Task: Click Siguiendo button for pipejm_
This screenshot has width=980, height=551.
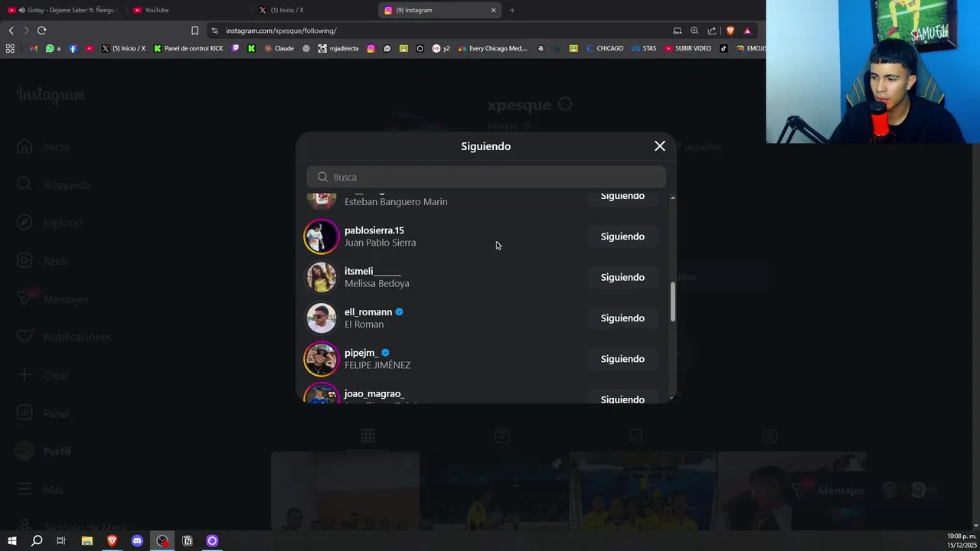Action: [622, 359]
